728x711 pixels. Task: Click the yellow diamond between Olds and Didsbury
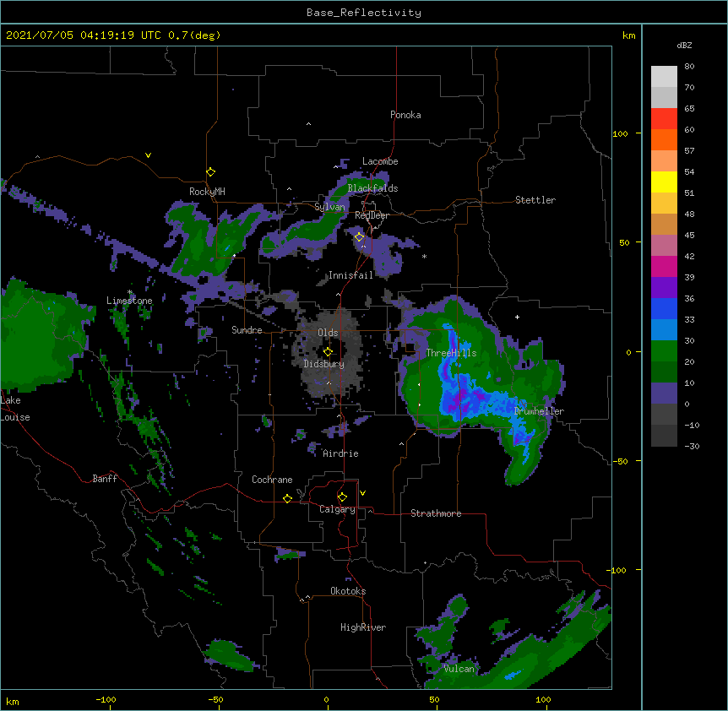click(x=328, y=352)
